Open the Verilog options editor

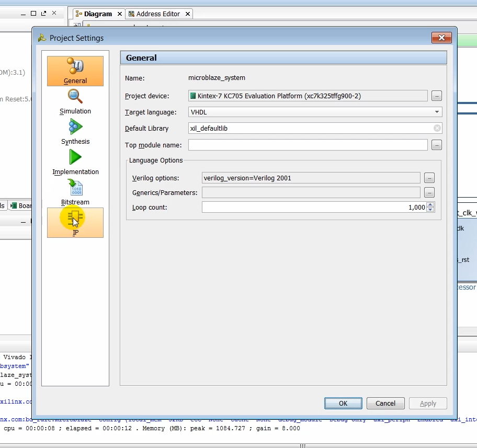tap(429, 178)
